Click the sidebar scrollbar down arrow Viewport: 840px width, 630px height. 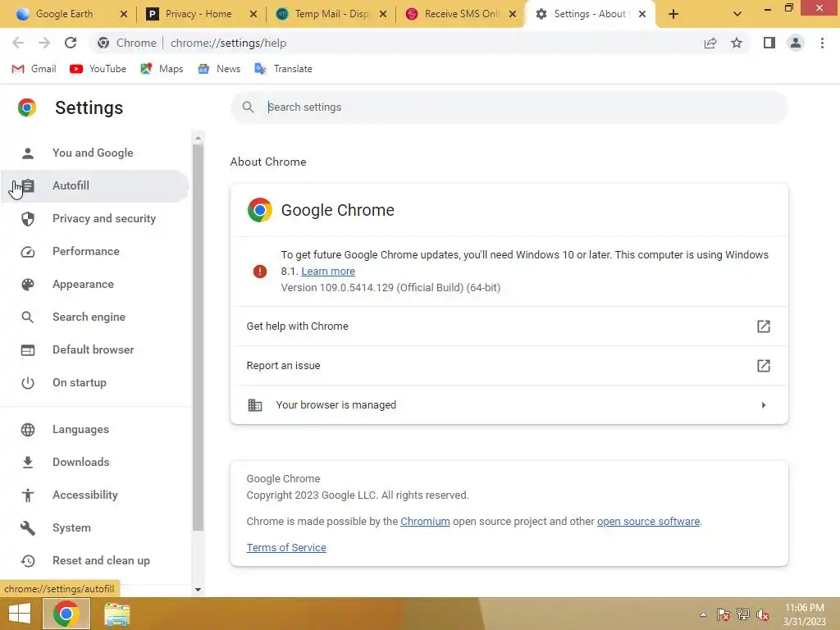click(198, 589)
